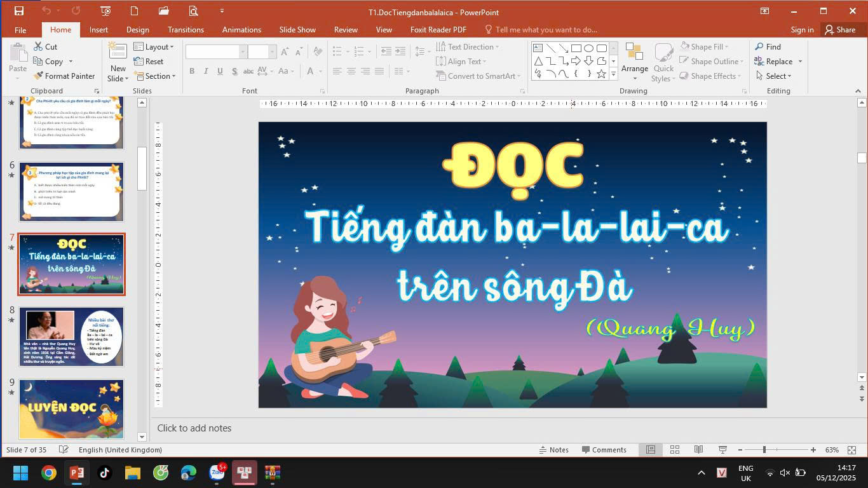Start slideshow from beginning icon
This screenshot has height=488, width=868.
click(105, 11)
